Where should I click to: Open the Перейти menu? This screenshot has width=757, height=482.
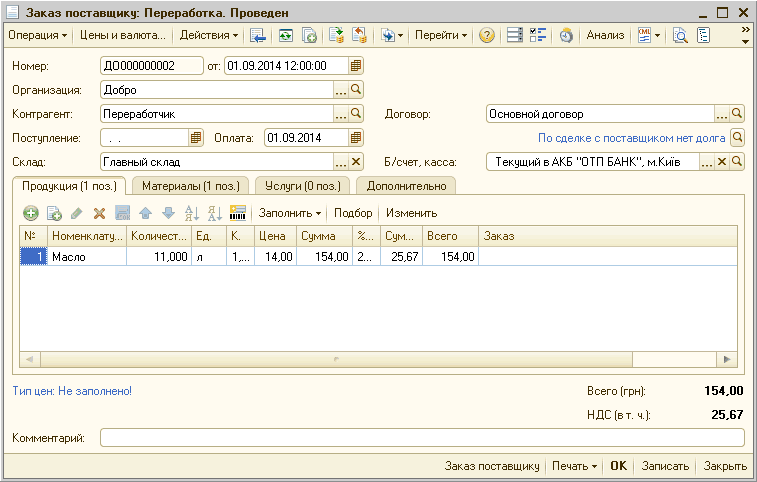pyautogui.click(x=441, y=35)
